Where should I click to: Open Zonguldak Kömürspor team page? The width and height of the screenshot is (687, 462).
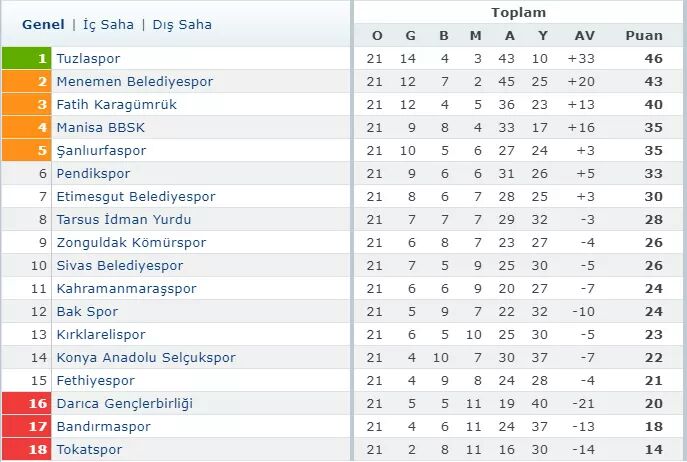coord(131,242)
